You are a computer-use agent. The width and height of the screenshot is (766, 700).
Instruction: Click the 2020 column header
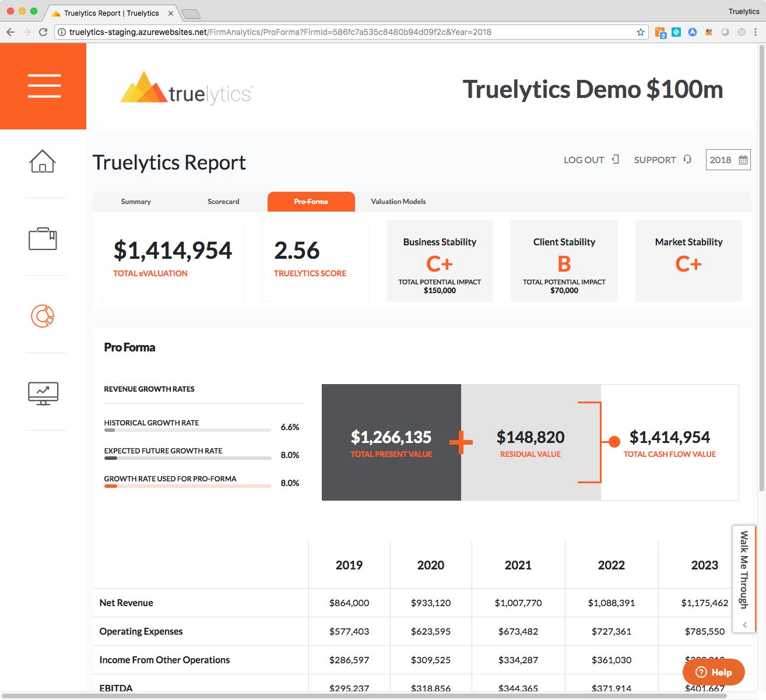(431, 565)
